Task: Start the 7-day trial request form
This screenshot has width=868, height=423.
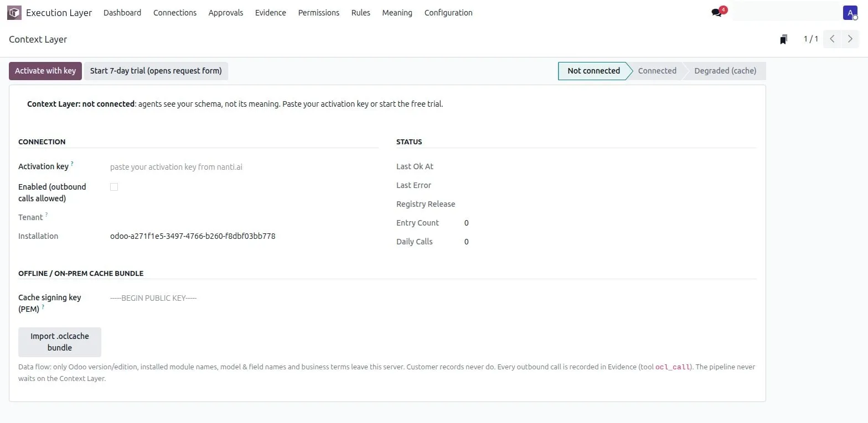Action: point(156,71)
